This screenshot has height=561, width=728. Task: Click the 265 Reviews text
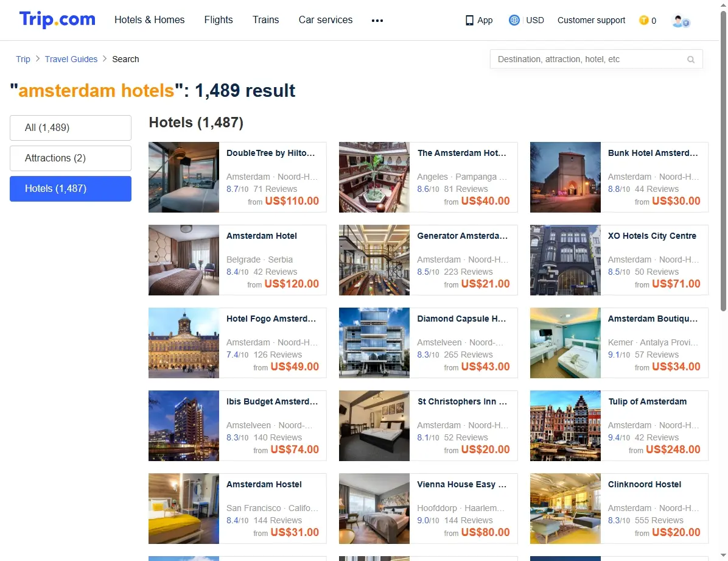pos(468,355)
